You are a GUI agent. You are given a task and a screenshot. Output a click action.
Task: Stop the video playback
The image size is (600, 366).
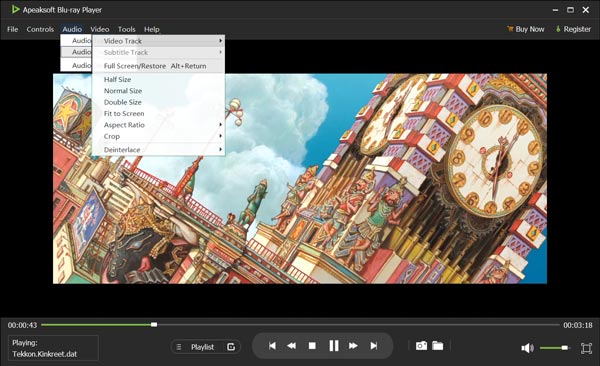312,346
